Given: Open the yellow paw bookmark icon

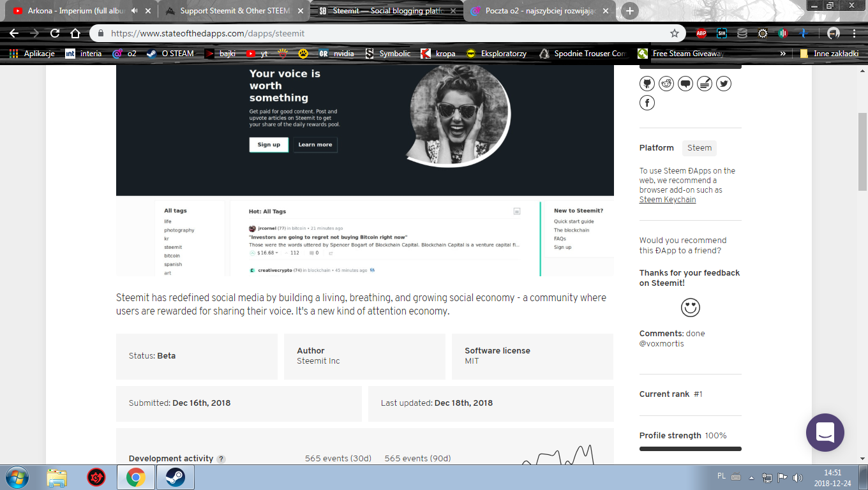Looking at the screenshot, I should pyautogui.click(x=303, y=54).
